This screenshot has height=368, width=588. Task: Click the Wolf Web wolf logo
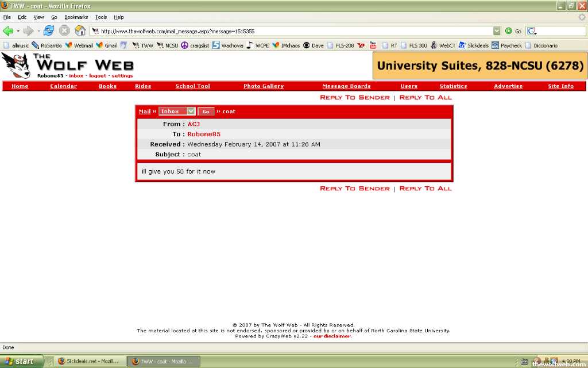click(16, 66)
